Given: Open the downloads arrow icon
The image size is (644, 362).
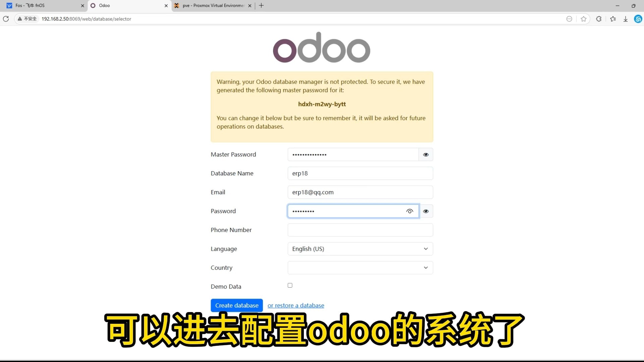Looking at the screenshot, I should (x=626, y=19).
